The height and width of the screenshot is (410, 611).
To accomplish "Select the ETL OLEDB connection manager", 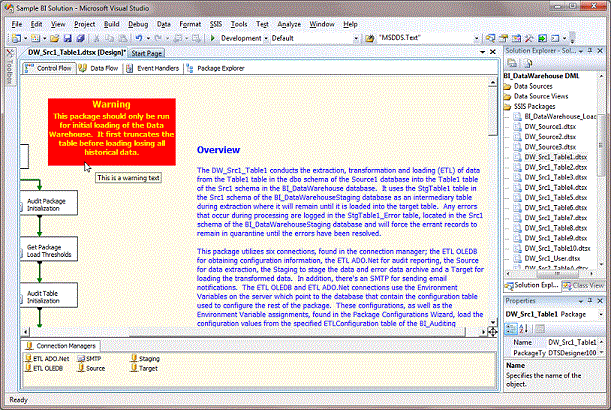I will pyautogui.click(x=44, y=368).
